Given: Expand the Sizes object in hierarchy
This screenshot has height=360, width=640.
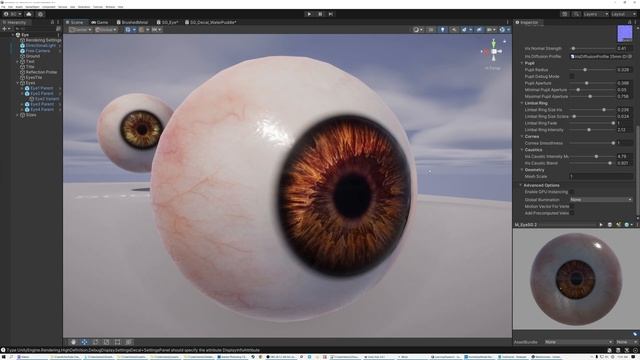Looking at the screenshot, I should (18, 115).
